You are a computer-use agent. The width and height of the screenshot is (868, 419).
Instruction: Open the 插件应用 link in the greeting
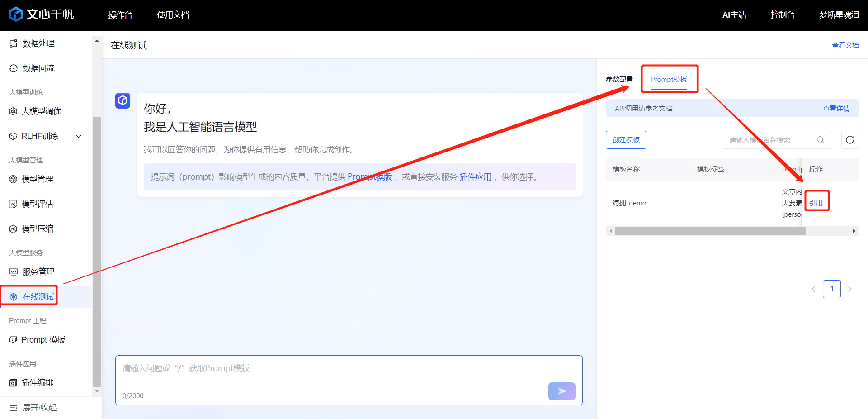coord(475,177)
